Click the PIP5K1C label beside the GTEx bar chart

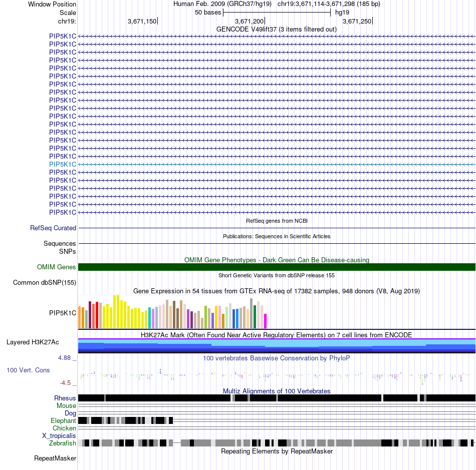pos(63,313)
